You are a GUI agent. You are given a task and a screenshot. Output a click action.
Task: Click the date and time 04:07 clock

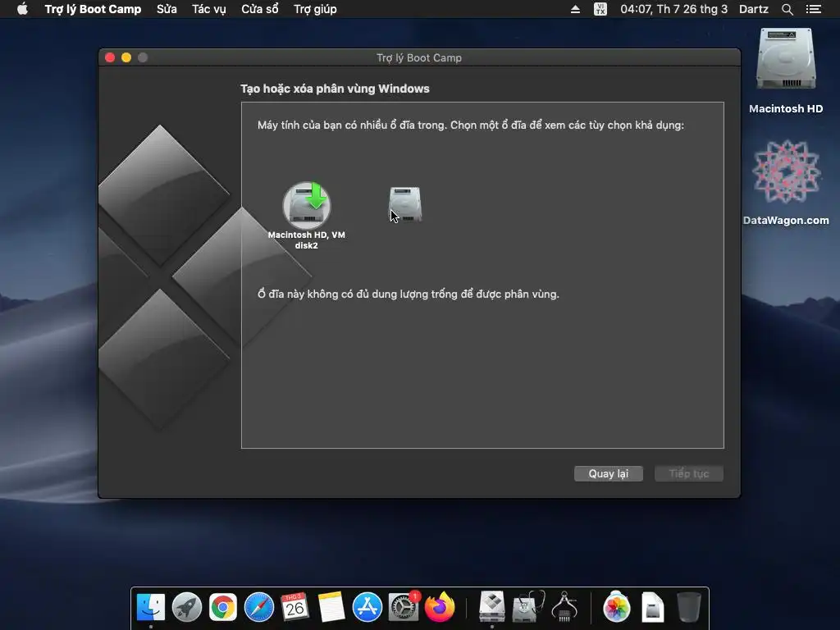pyautogui.click(x=674, y=9)
